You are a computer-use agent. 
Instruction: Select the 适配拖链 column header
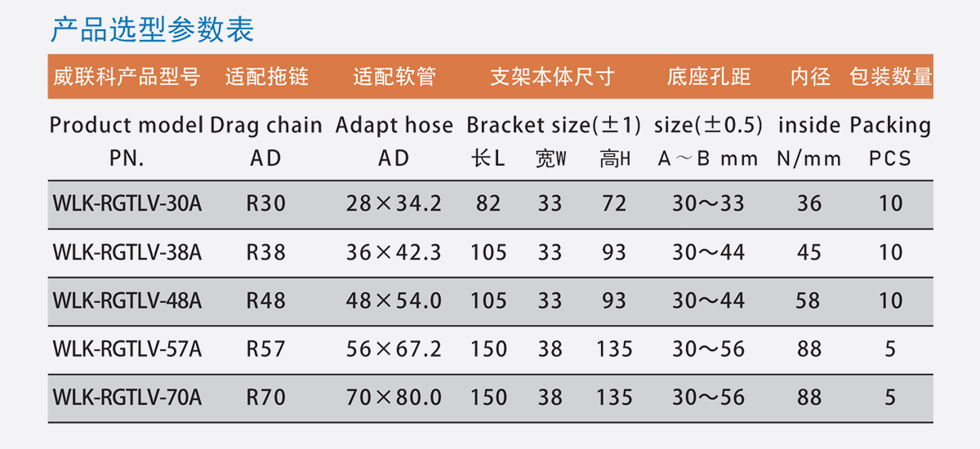266,78
